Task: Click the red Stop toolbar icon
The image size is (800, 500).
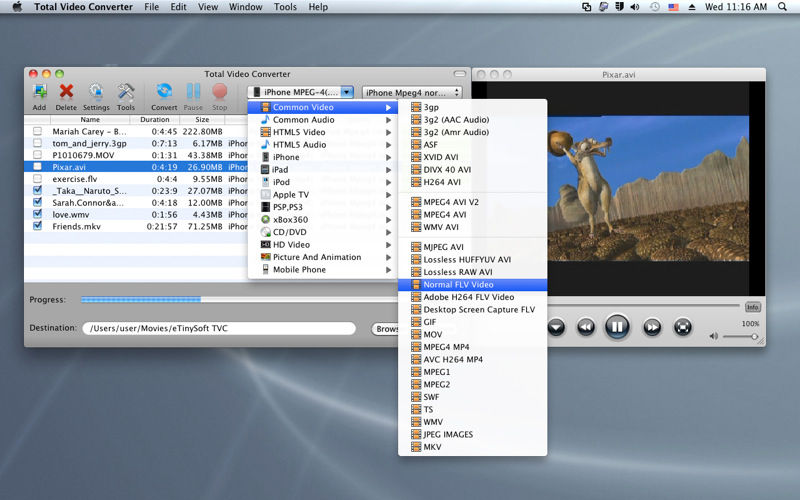Action: click(220, 92)
